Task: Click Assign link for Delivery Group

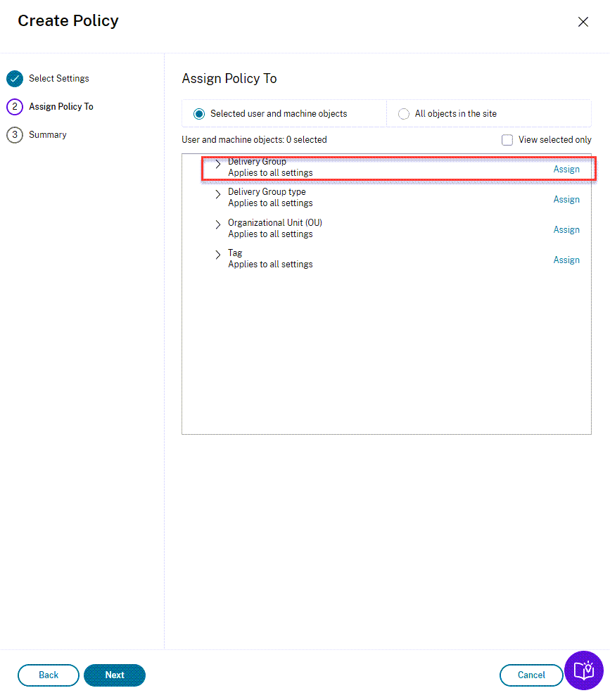Action: point(566,170)
